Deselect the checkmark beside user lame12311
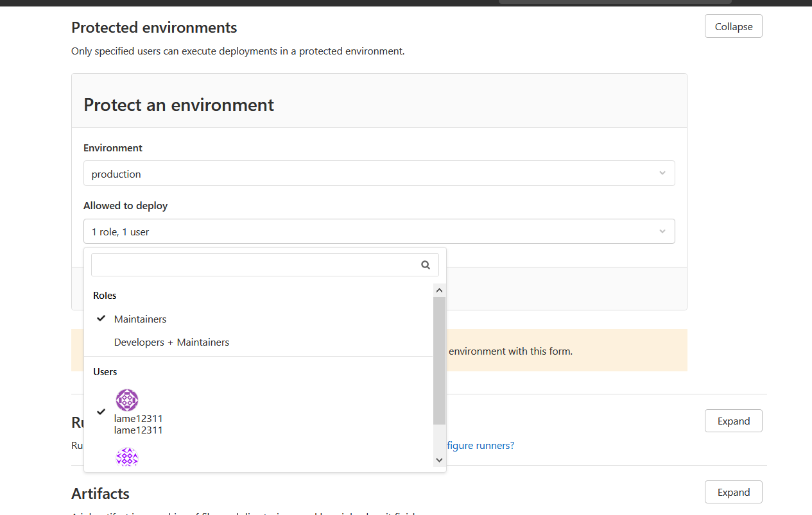The image size is (812, 515). point(101,412)
